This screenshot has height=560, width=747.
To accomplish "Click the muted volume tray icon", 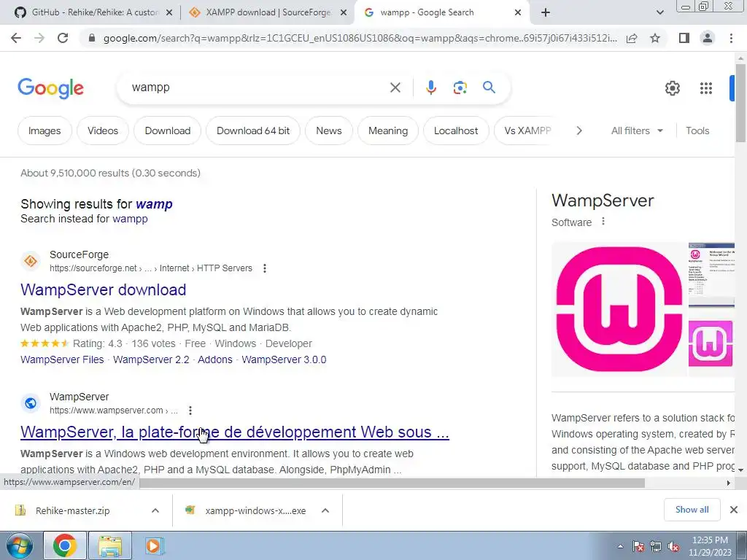I will pos(673,547).
